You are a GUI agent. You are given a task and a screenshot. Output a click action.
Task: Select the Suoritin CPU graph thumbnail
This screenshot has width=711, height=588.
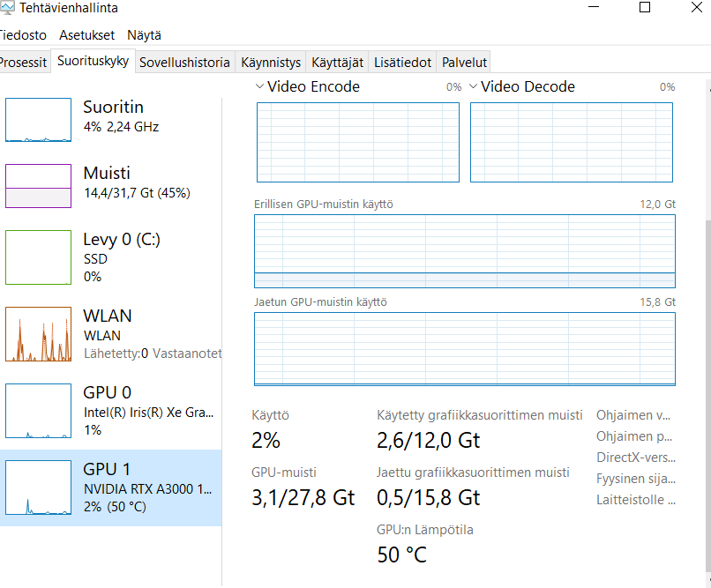(38, 120)
